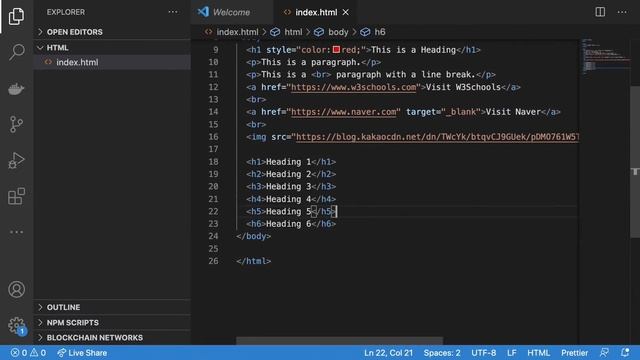Expand the Outline section
The width and height of the screenshot is (640, 360).
(112, 307)
